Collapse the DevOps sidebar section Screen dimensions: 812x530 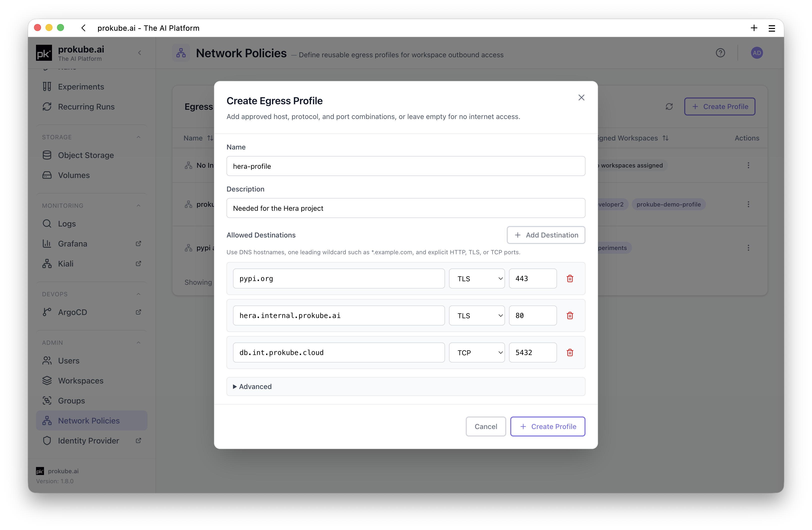point(138,294)
